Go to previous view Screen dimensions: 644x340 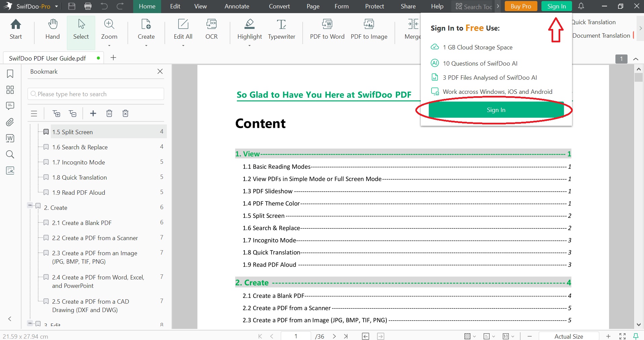pyautogui.click(x=366, y=336)
